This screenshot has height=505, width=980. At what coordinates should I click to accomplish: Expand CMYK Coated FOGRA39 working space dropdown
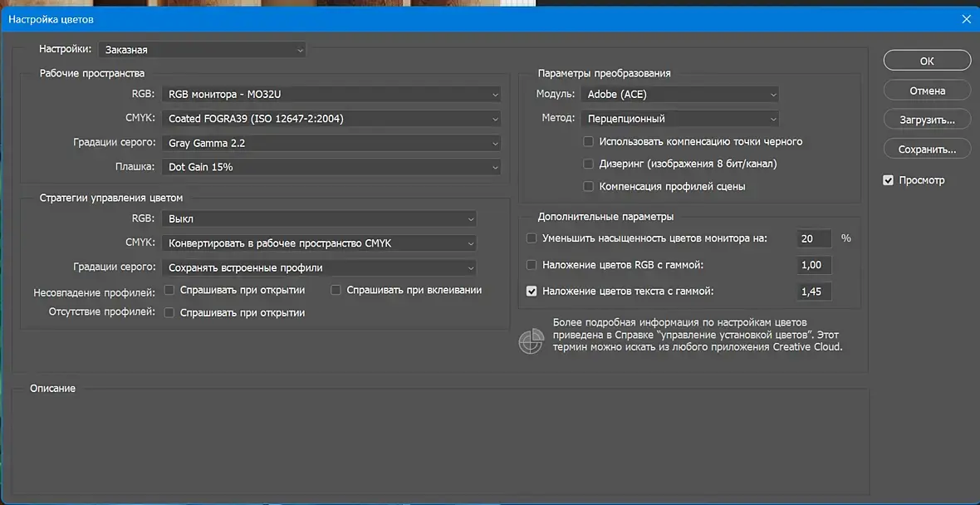(x=331, y=118)
